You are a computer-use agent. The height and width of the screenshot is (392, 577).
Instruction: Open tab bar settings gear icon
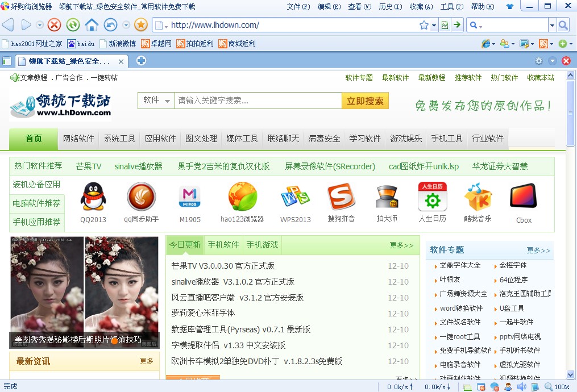point(539,61)
